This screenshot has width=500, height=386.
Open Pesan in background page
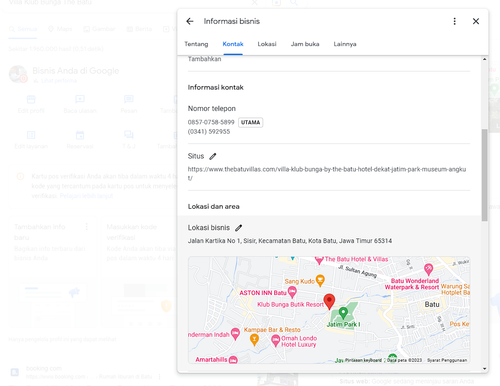click(129, 104)
